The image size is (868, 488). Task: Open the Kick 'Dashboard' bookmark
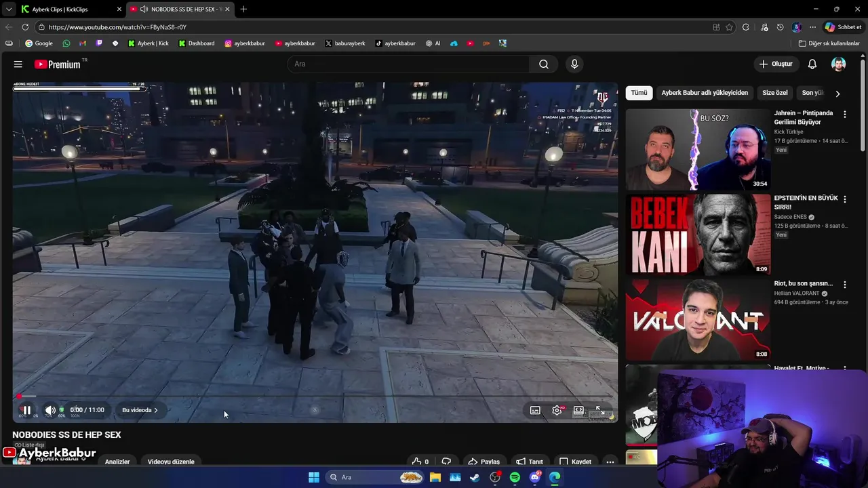(x=197, y=43)
